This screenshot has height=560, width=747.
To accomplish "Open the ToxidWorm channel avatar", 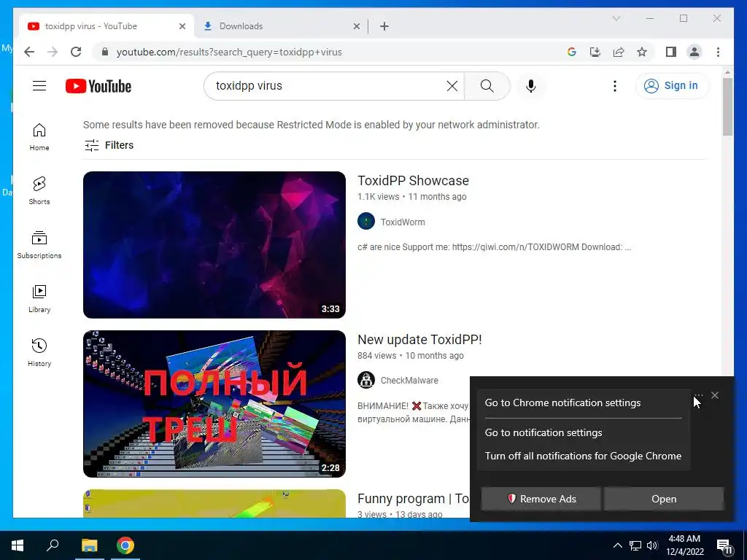I will (366, 222).
